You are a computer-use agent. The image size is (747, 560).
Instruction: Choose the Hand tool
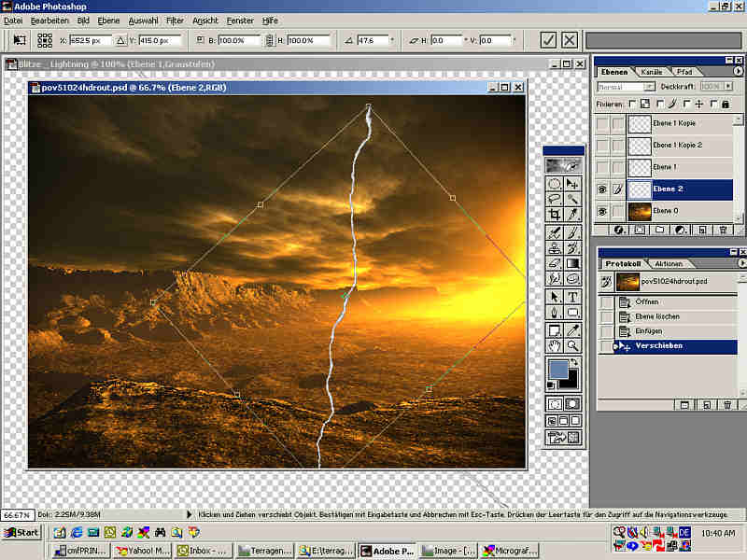tap(555, 345)
